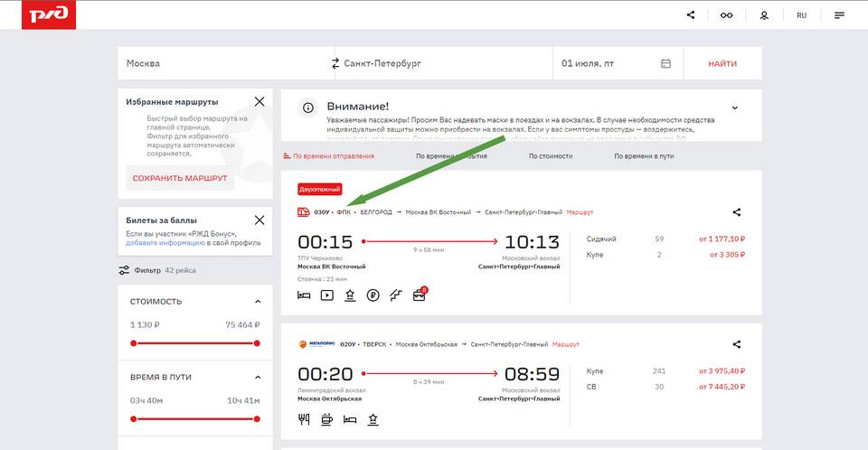868x450 pixels.
Task: Close the Билеты за баллы panel
Action: [x=259, y=220]
